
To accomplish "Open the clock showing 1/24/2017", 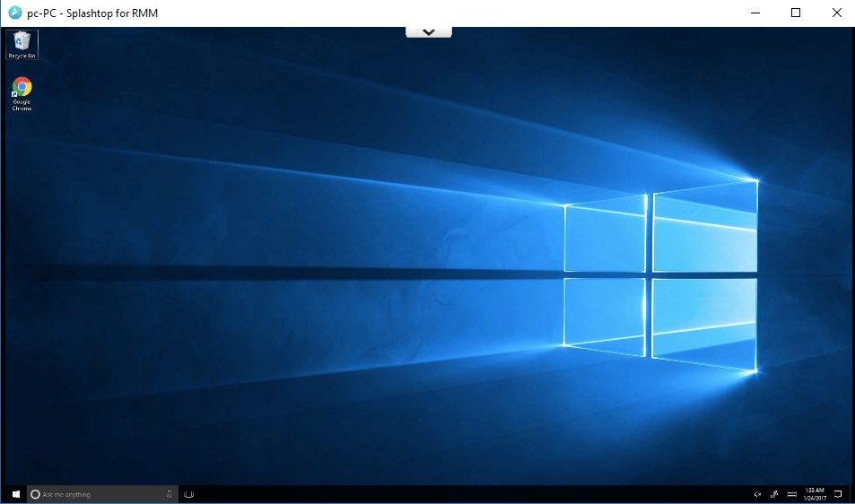I will [815, 494].
